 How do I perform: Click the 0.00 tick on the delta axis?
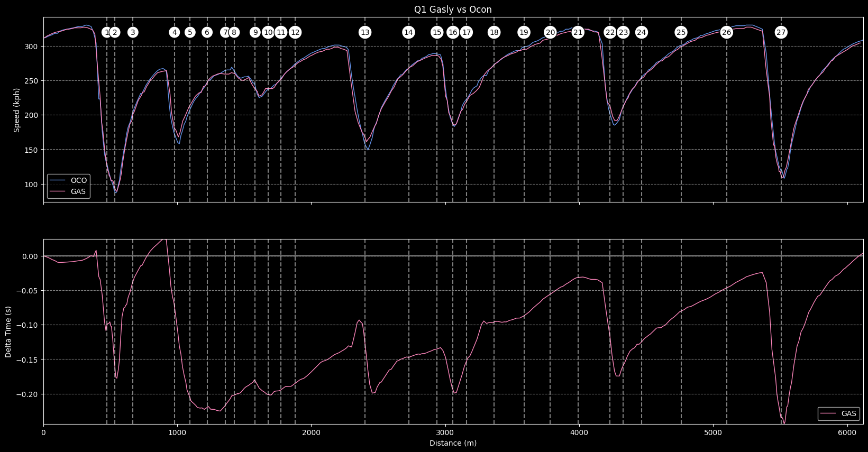(x=31, y=256)
